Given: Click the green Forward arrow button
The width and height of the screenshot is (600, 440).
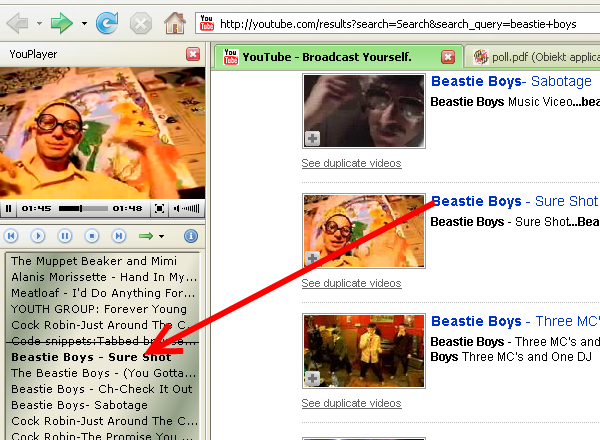Looking at the screenshot, I should [62, 21].
